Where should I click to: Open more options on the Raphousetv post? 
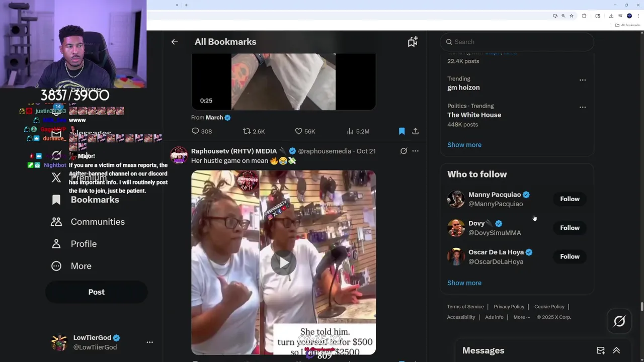click(x=415, y=151)
